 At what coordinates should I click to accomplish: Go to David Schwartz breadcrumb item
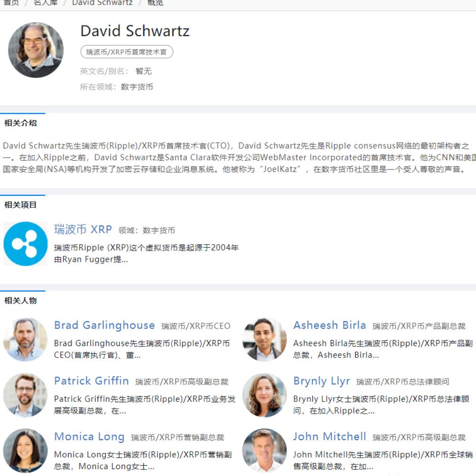point(102,3)
